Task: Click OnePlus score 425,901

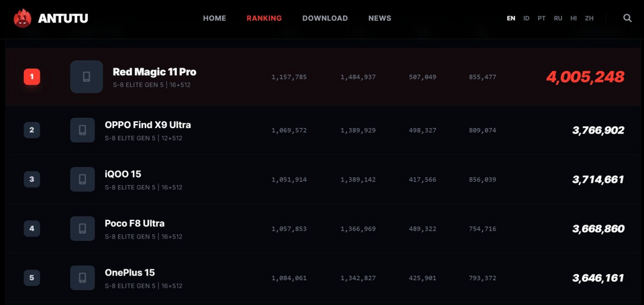Action: click(423, 278)
